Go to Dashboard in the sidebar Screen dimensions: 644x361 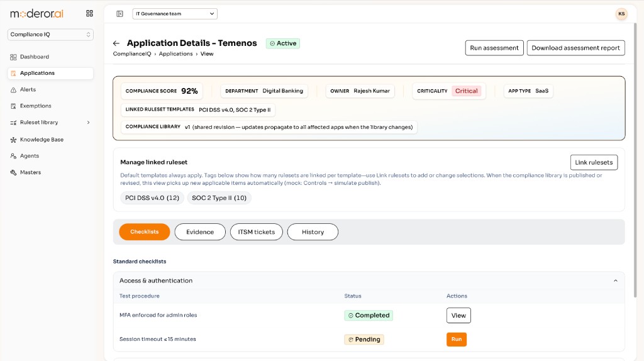[x=50, y=57]
